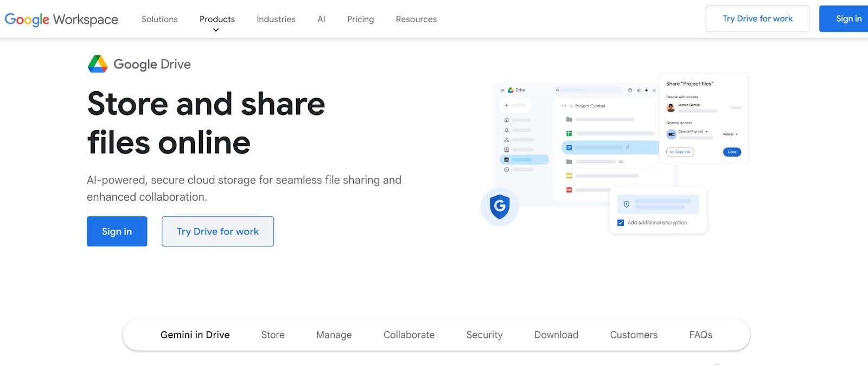Click the Share "Project files" dialog title
The height and width of the screenshot is (365, 868).
pos(690,84)
